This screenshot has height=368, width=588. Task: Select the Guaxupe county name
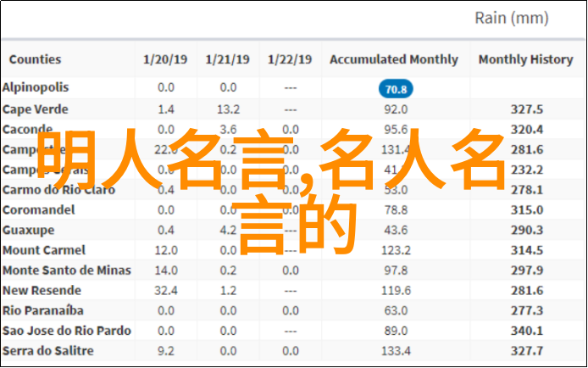point(28,230)
